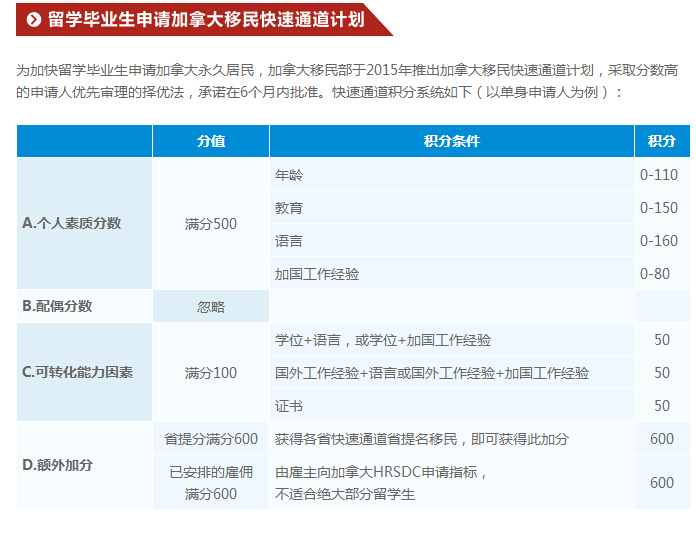Click the 已安排的雇佣 满分600 cell
Screen dimensions: 696x533
pyautogui.click(x=211, y=482)
